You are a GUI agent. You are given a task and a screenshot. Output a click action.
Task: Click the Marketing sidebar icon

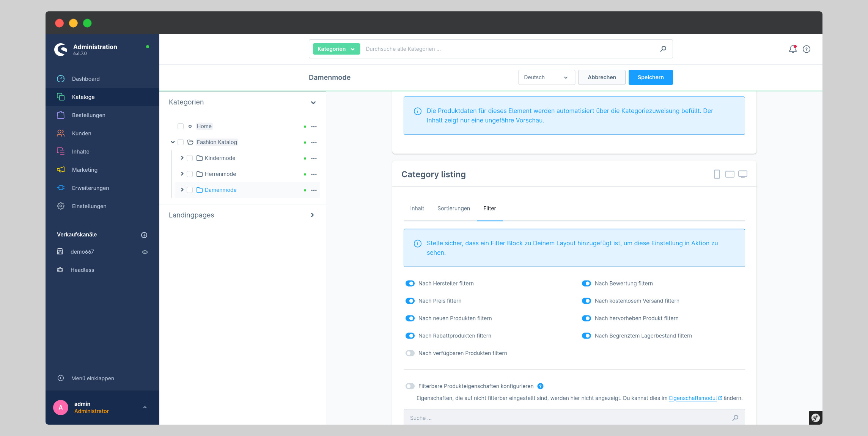pos(61,169)
